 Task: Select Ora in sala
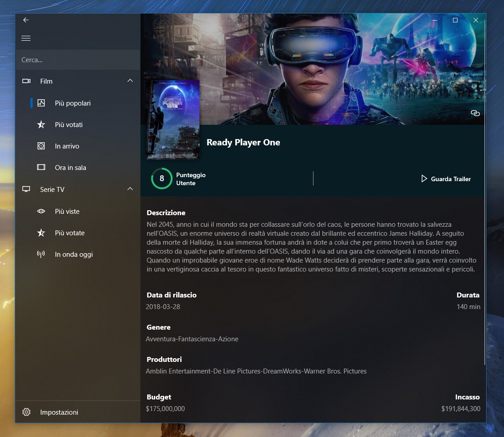[x=78, y=168]
